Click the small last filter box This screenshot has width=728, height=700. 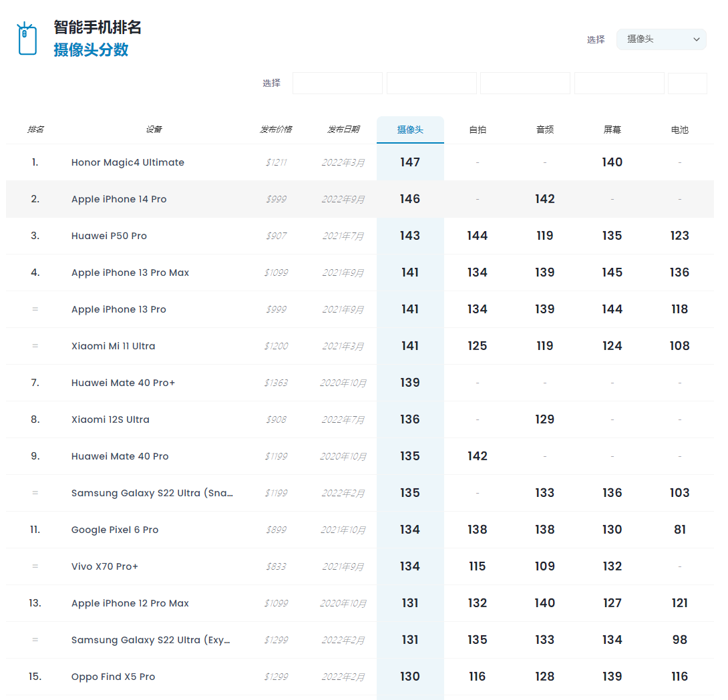(688, 83)
